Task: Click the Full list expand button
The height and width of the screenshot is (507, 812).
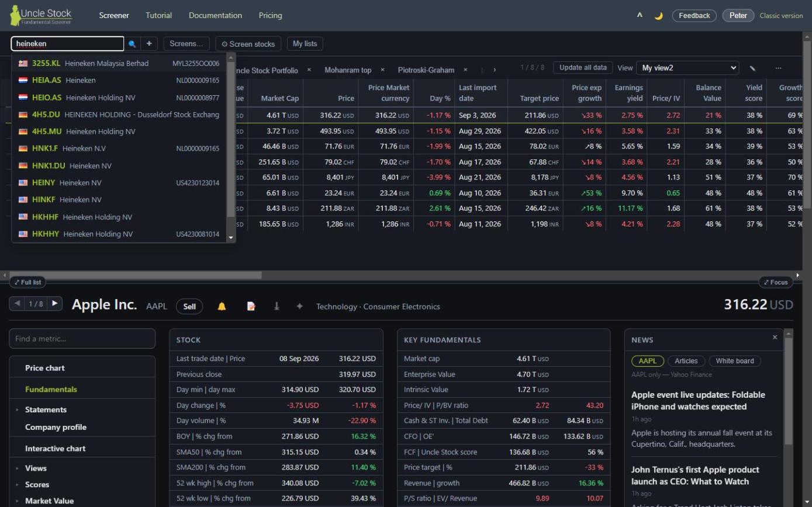Action: 28,282
